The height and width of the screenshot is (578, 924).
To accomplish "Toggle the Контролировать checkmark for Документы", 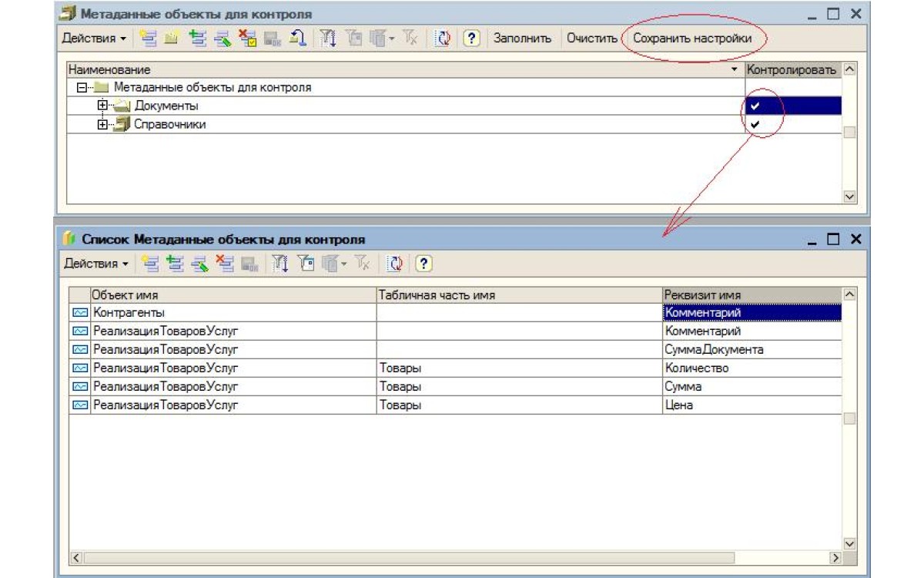I will [755, 106].
